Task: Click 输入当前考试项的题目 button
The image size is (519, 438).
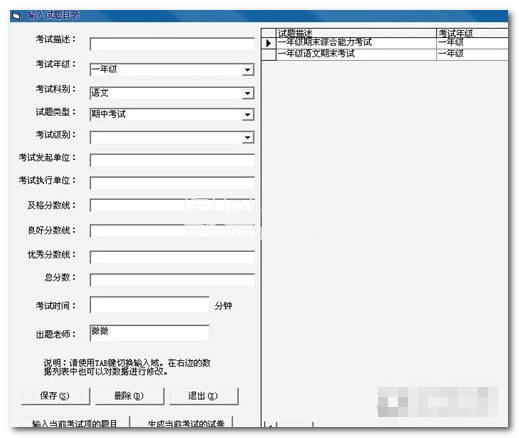Action: click(75, 422)
